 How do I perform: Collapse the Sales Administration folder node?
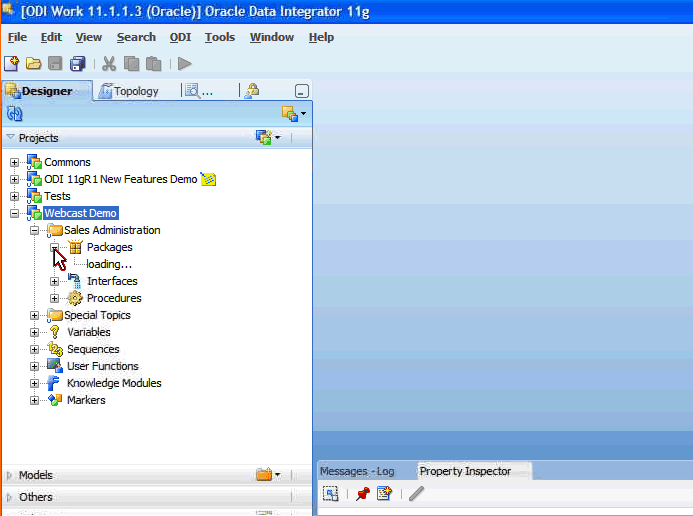[x=34, y=230]
